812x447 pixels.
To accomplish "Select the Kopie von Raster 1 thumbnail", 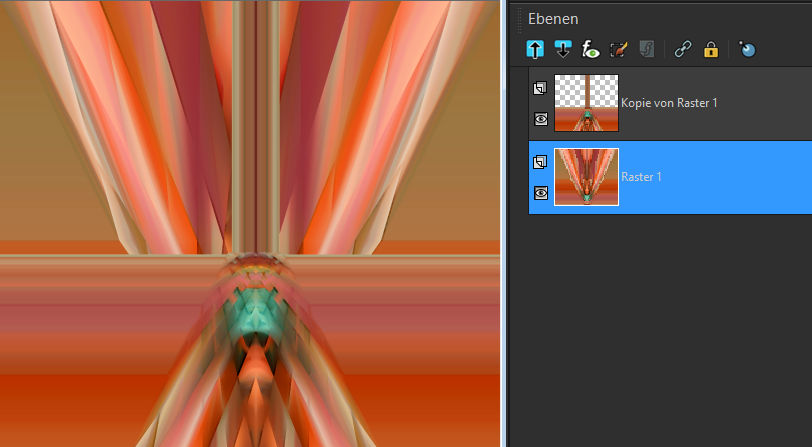I will (x=586, y=103).
